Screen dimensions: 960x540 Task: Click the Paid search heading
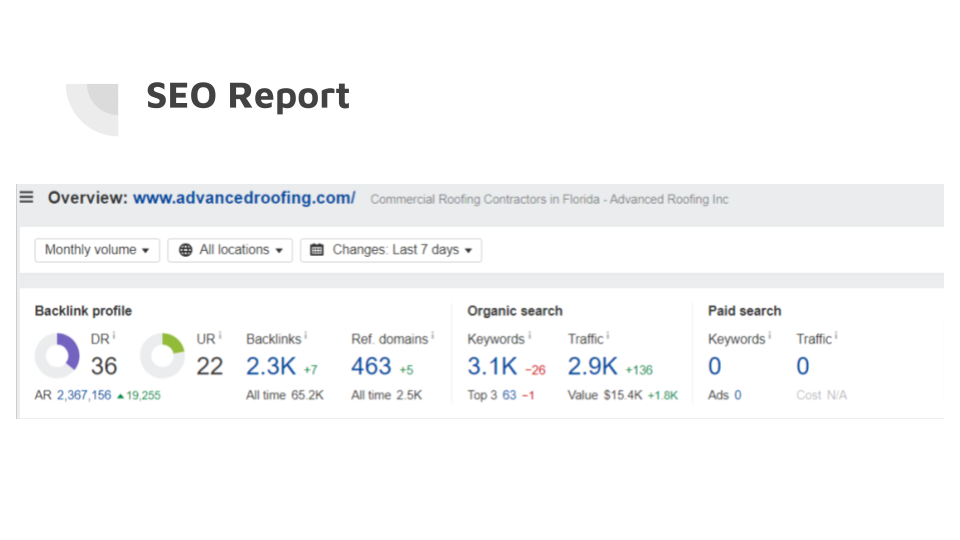tap(744, 310)
